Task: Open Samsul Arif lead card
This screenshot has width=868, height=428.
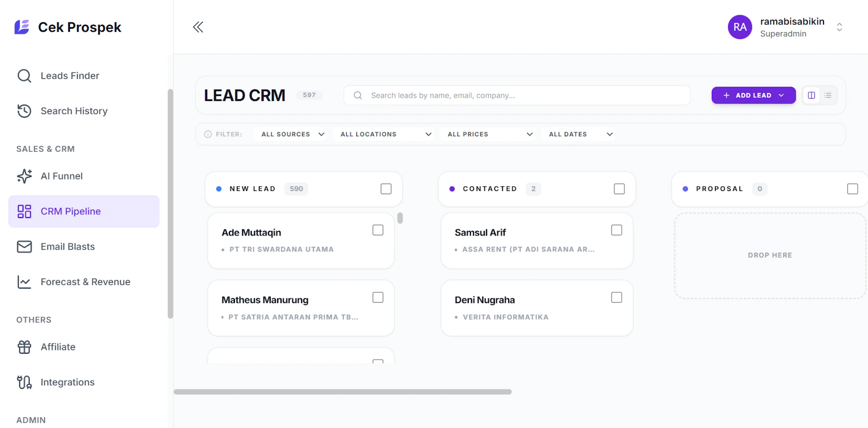Action: coord(537,240)
